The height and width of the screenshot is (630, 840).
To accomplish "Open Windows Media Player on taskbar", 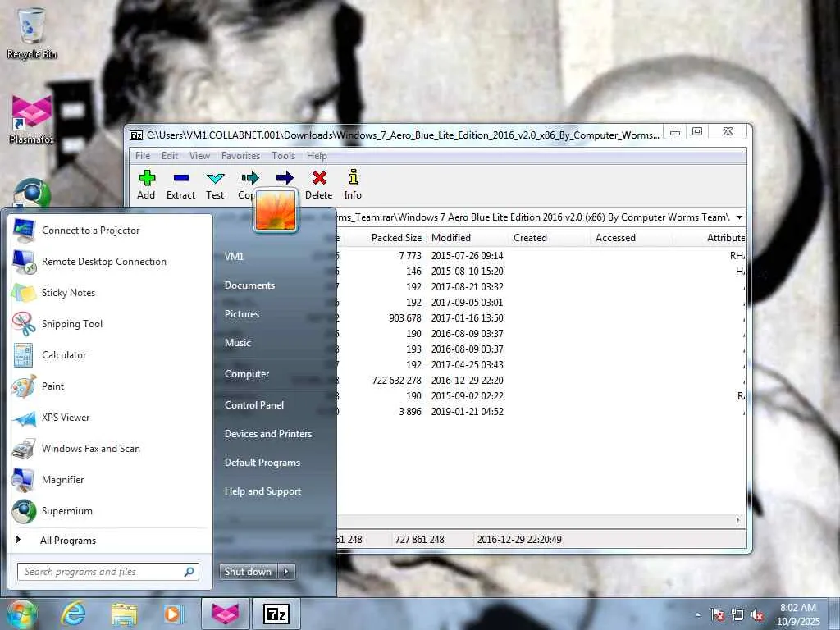I will pos(173,614).
